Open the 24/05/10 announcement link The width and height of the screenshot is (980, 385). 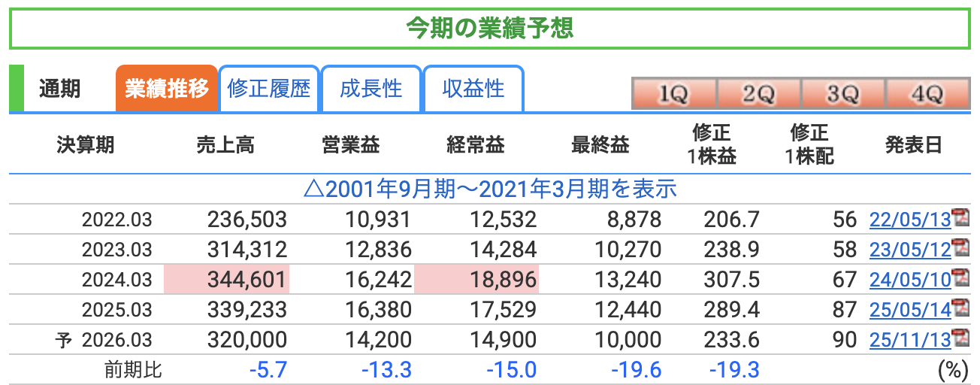(909, 280)
